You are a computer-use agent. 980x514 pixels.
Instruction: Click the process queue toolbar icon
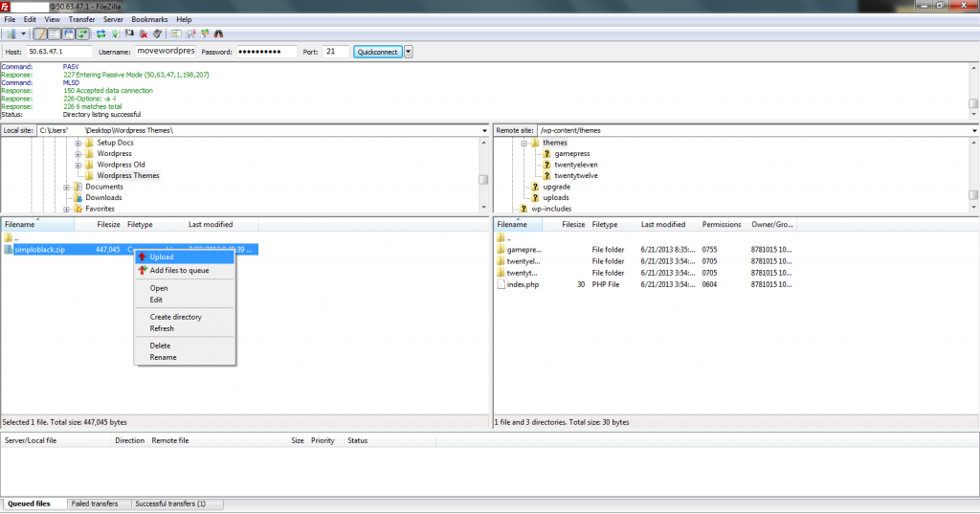115,34
